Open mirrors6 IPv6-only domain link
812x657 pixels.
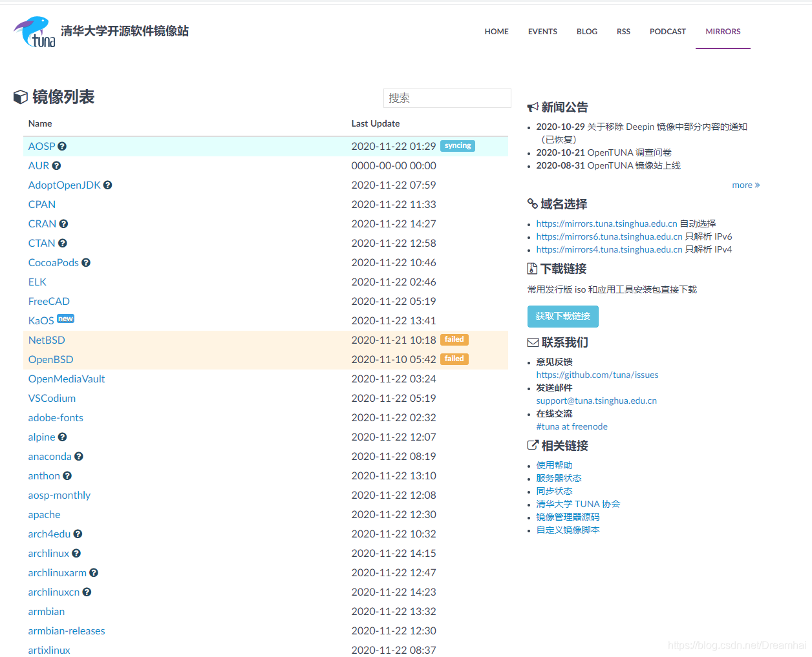[x=609, y=237]
